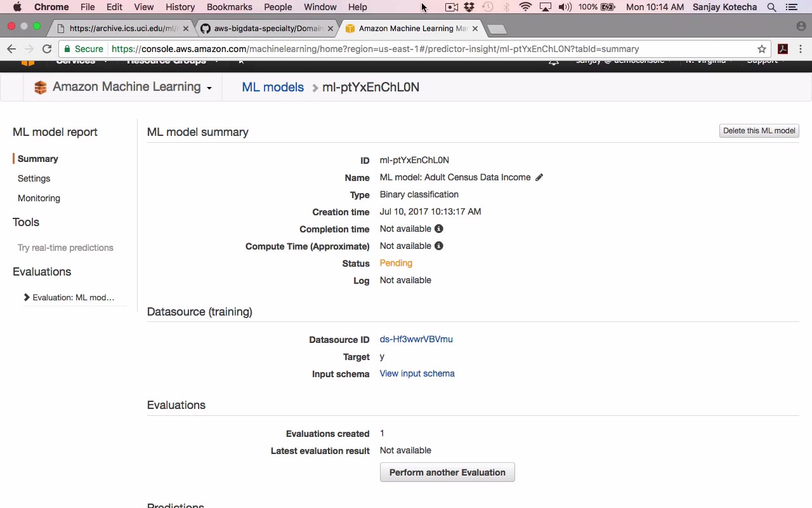Open Monitoring in the left sidebar
812x508 pixels.
click(39, 198)
